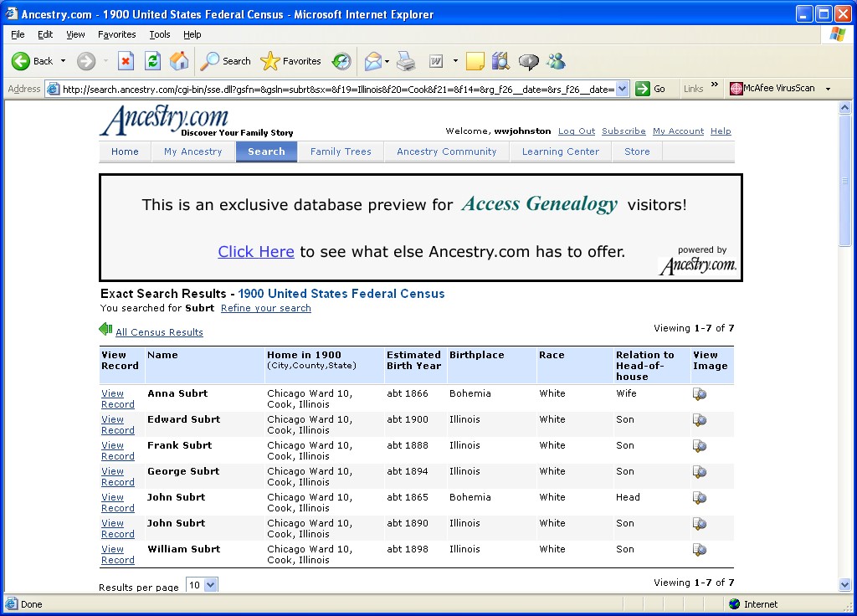Screen dimensions: 857x616
Task: Switch to the My Ancestry tab
Action: tap(193, 152)
